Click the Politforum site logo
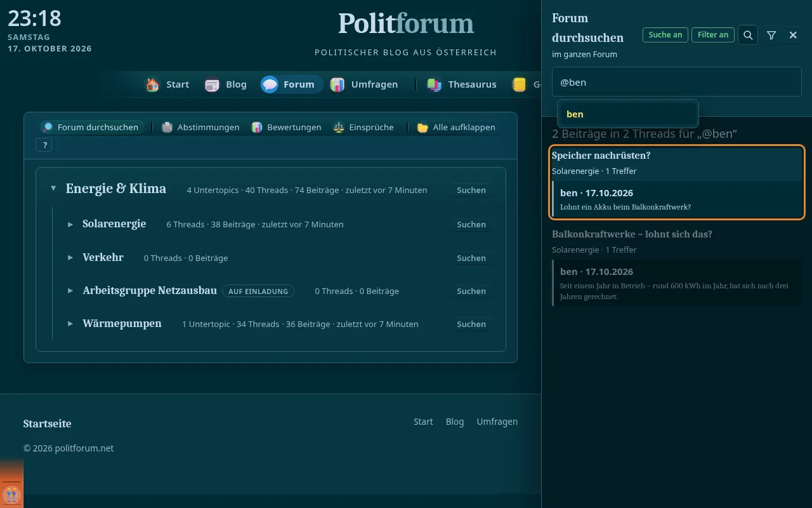The height and width of the screenshot is (508, 812). click(406, 23)
